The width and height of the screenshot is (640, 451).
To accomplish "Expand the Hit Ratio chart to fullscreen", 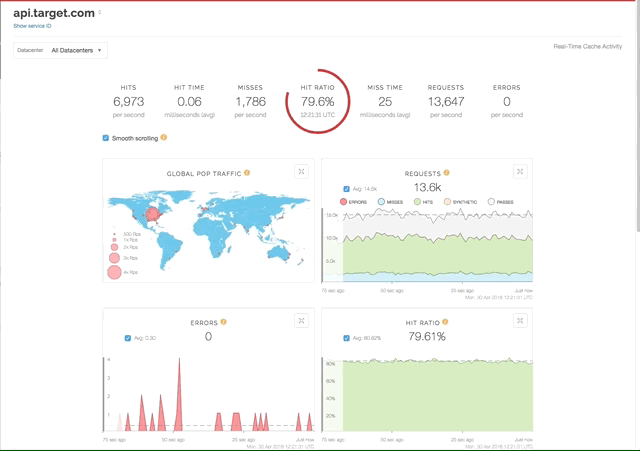I will (x=520, y=321).
